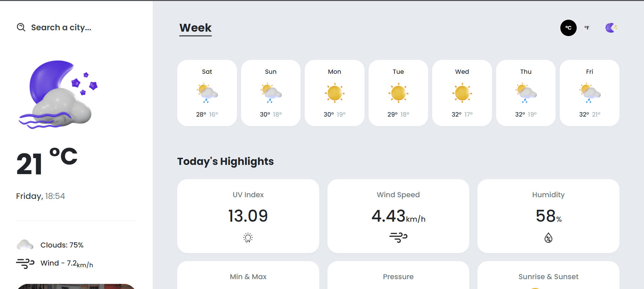The height and width of the screenshot is (289, 644).
Task: Click the Wed sun icon
Action: point(462,93)
